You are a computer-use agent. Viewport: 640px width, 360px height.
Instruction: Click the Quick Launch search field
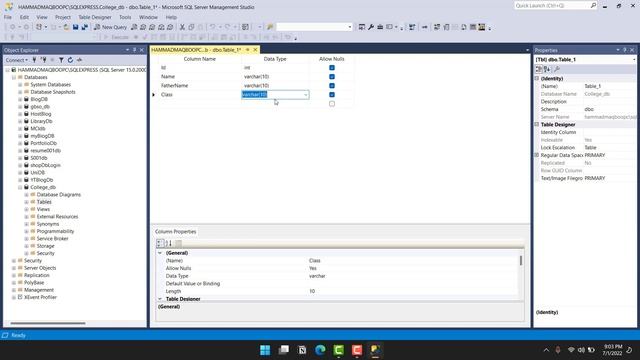coord(551,5)
